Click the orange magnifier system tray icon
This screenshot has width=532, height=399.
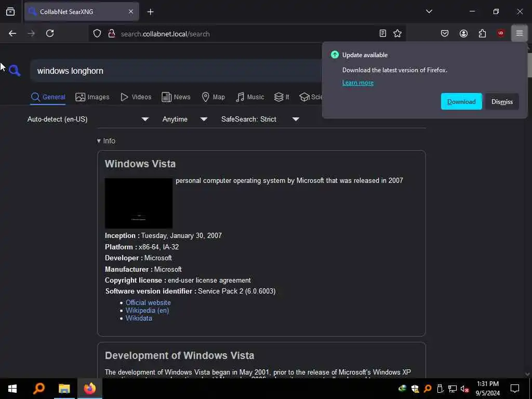click(x=428, y=389)
